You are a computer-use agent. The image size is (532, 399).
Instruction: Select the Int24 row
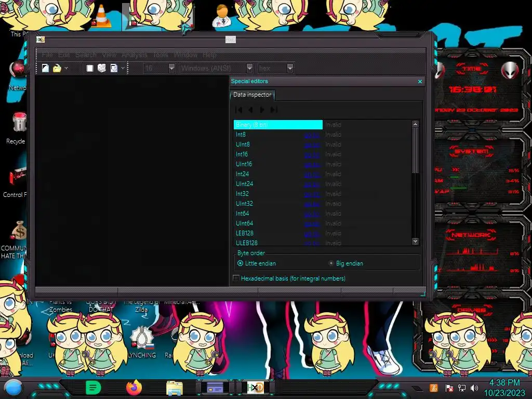click(x=322, y=174)
